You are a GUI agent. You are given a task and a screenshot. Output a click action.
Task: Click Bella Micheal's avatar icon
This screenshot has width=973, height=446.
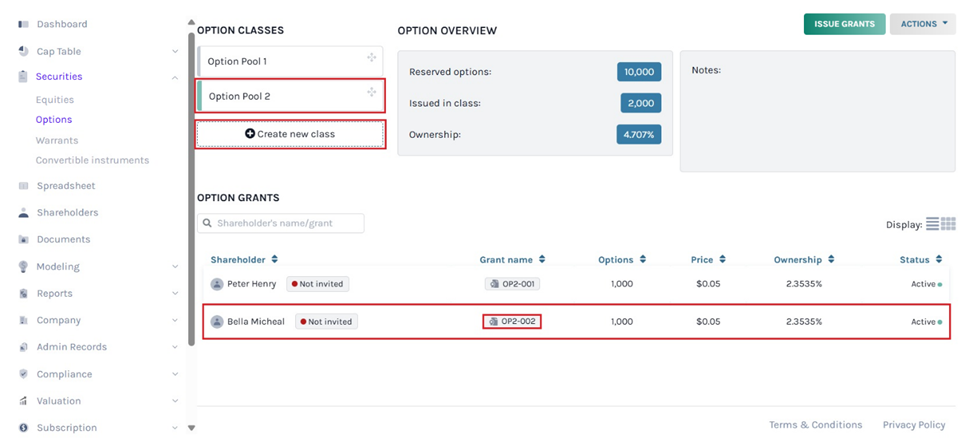tap(217, 322)
